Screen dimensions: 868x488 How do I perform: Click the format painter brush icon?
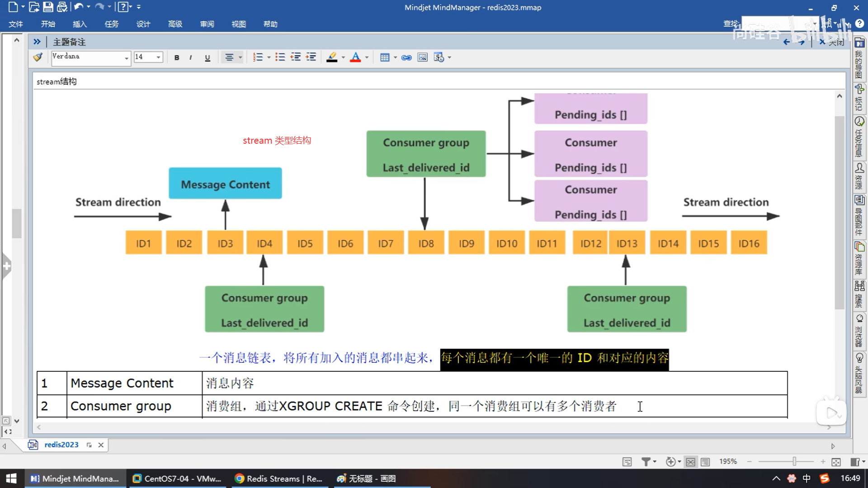pos(38,57)
